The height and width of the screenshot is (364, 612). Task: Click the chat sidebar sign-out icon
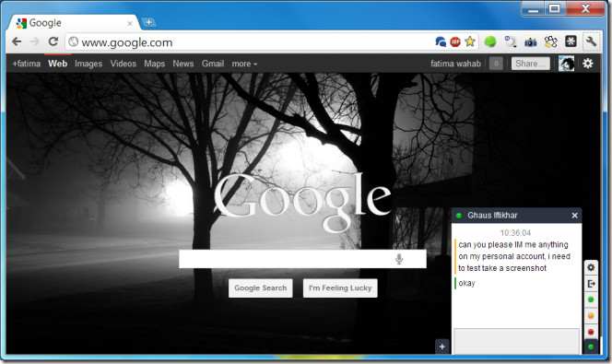tap(591, 284)
